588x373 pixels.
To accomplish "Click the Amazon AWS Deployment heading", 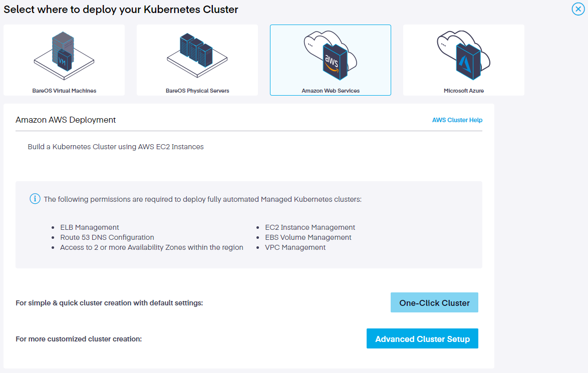I will pyautogui.click(x=66, y=120).
